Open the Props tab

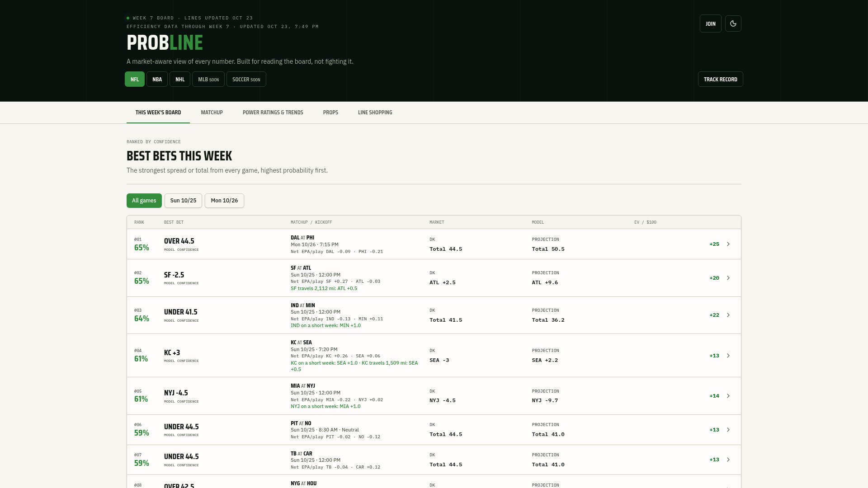coord(330,113)
